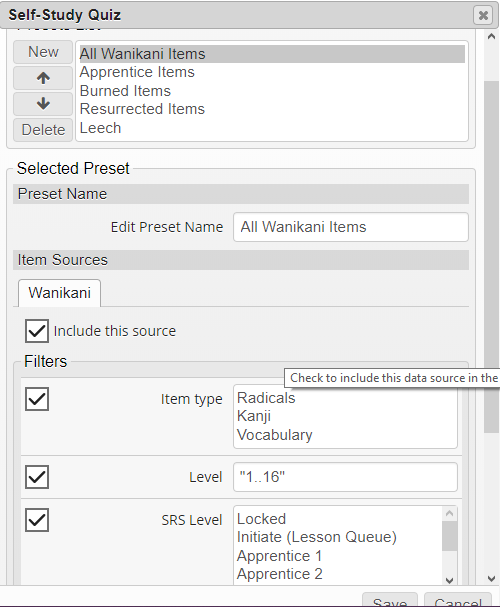
Task: Move the selected preset up with the arrow
Action: click(43, 78)
